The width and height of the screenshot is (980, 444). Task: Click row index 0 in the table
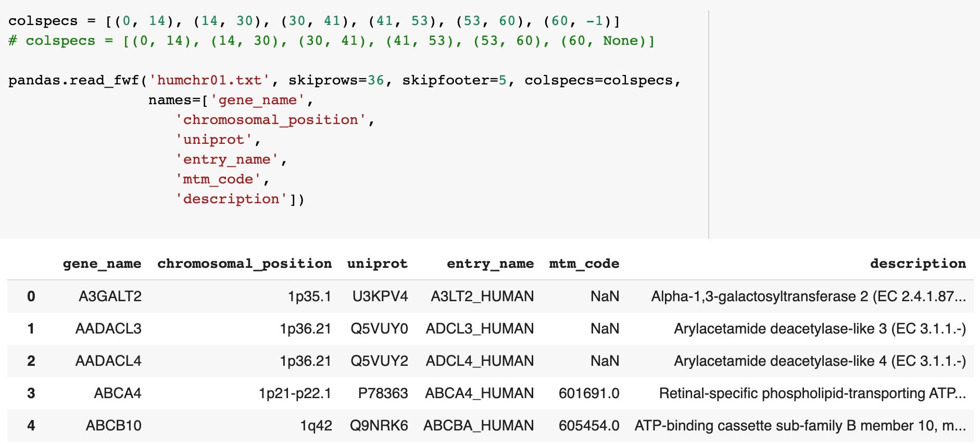click(x=31, y=297)
